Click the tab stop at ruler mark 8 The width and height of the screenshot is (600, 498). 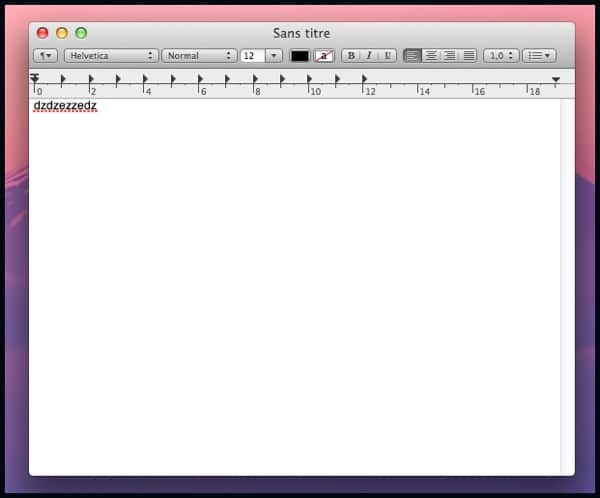(255, 79)
